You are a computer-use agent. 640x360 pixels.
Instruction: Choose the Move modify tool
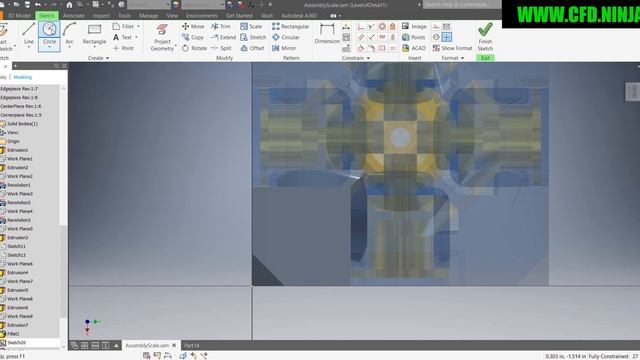click(193, 26)
